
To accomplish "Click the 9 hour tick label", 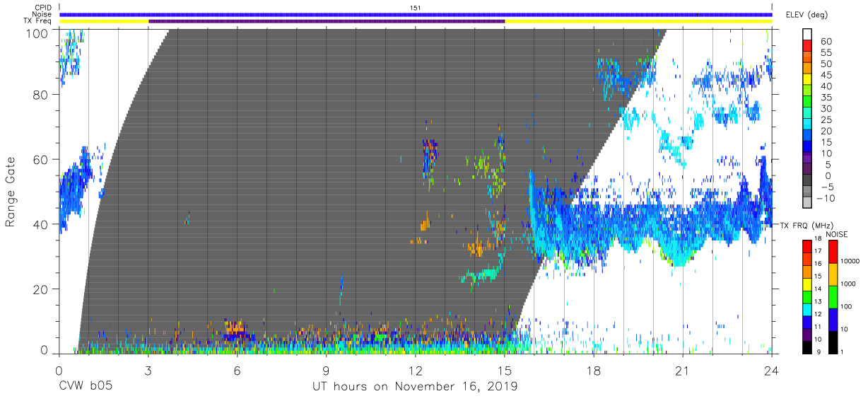I will coord(326,369).
